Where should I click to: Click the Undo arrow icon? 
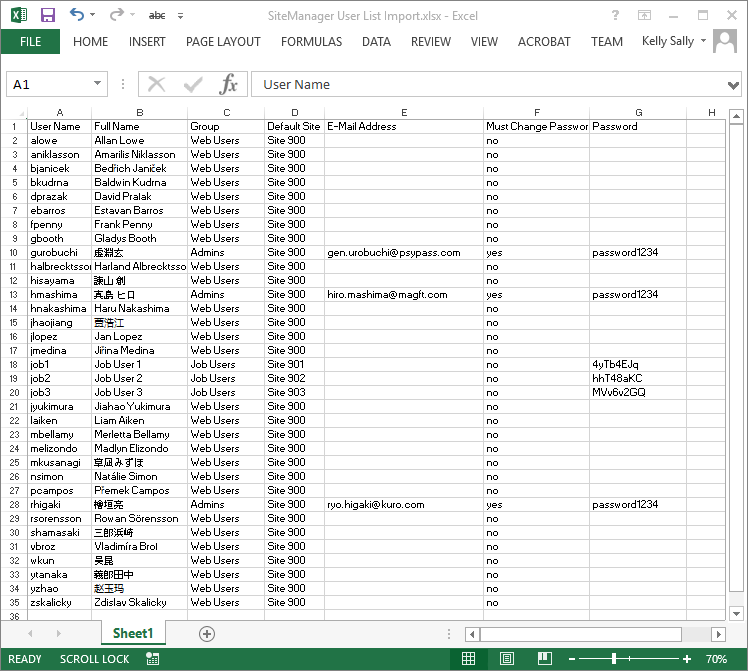coord(77,15)
